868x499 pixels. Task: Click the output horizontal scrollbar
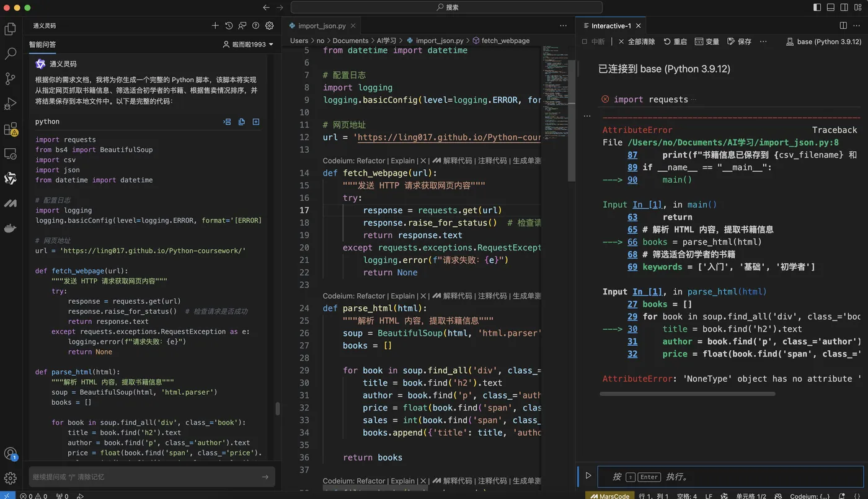pos(688,394)
